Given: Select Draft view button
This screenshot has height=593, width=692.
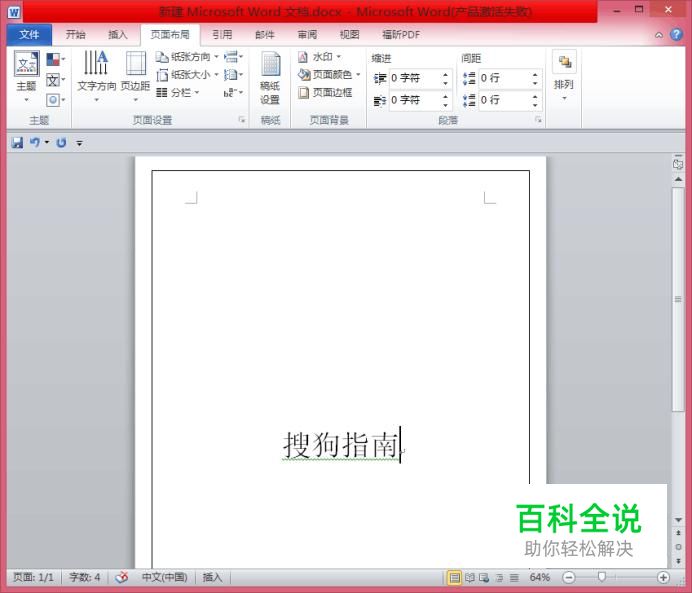Looking at the screenshot, I should click(x=514, y=577).
